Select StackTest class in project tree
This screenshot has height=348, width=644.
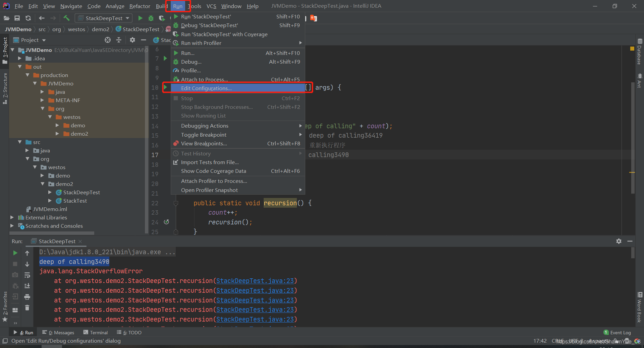[x=75, y=201]
